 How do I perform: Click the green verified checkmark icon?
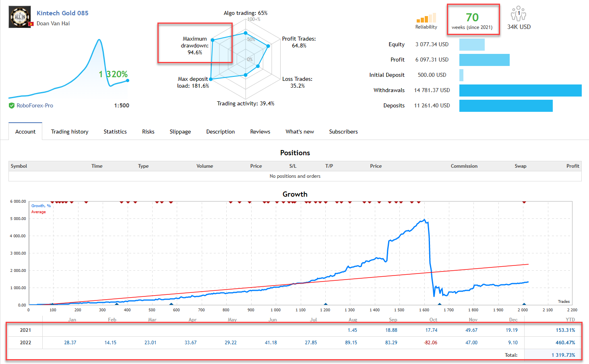point(12,105)
